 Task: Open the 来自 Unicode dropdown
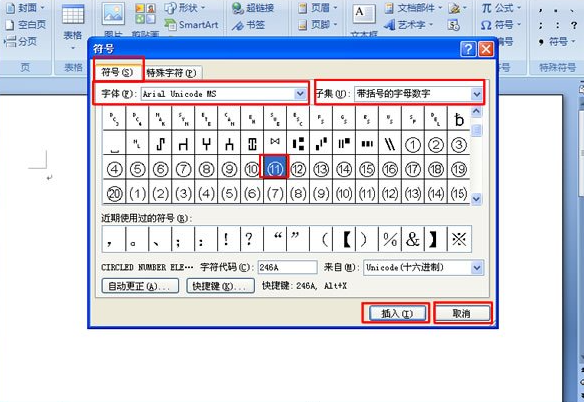tap(476, 268)
